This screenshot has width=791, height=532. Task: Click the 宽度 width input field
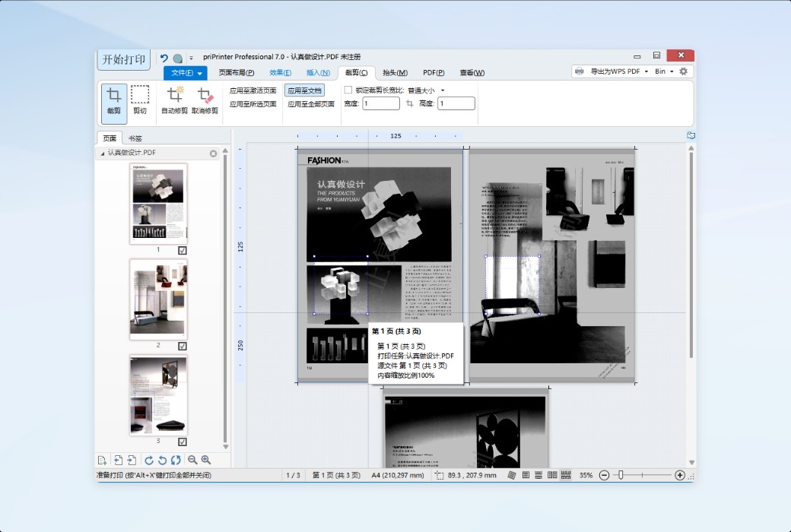(381, 103)
